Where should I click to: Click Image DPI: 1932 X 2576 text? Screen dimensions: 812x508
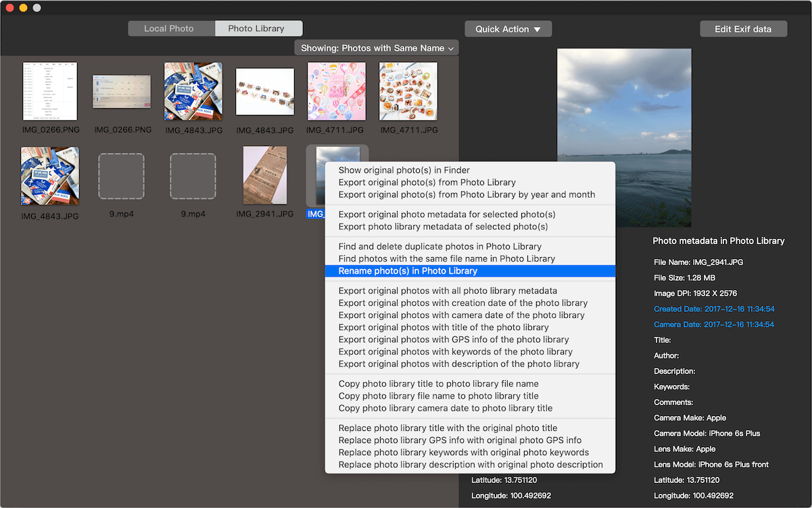click(x=695, y=294)
